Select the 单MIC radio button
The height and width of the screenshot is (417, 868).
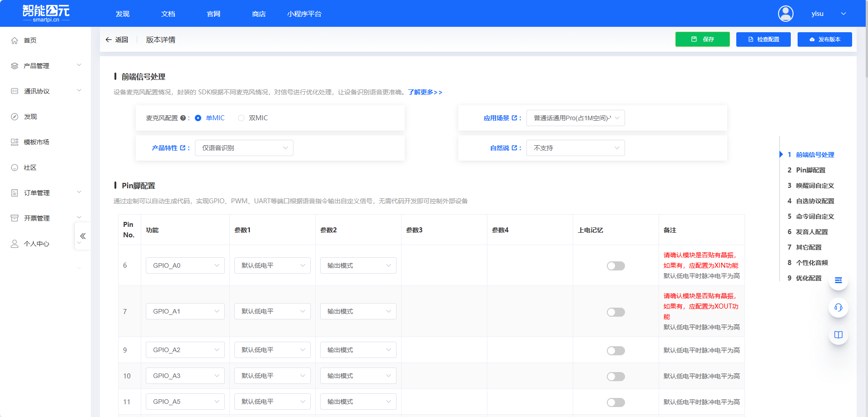pos(198,118)
